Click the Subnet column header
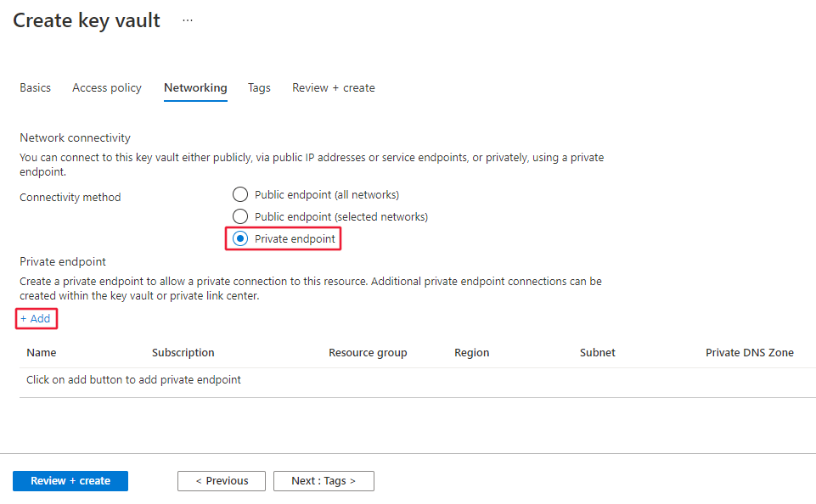Screen dimensions: 816x504 598,352
